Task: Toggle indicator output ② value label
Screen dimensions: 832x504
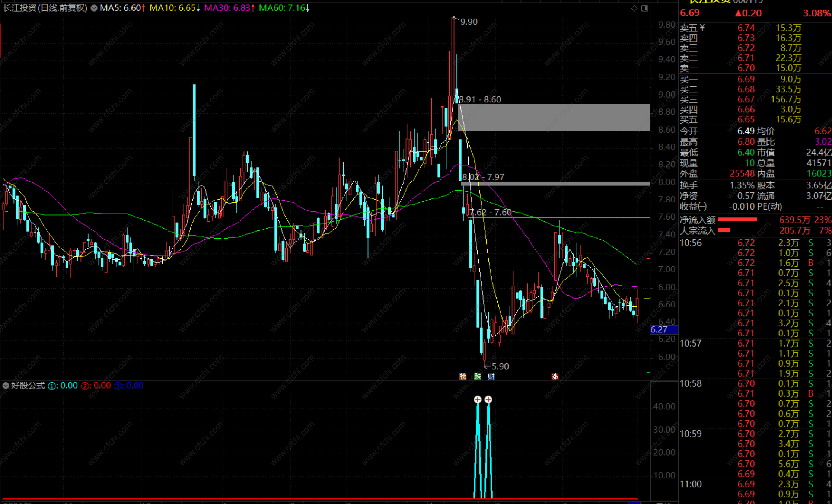Action: 96,386
